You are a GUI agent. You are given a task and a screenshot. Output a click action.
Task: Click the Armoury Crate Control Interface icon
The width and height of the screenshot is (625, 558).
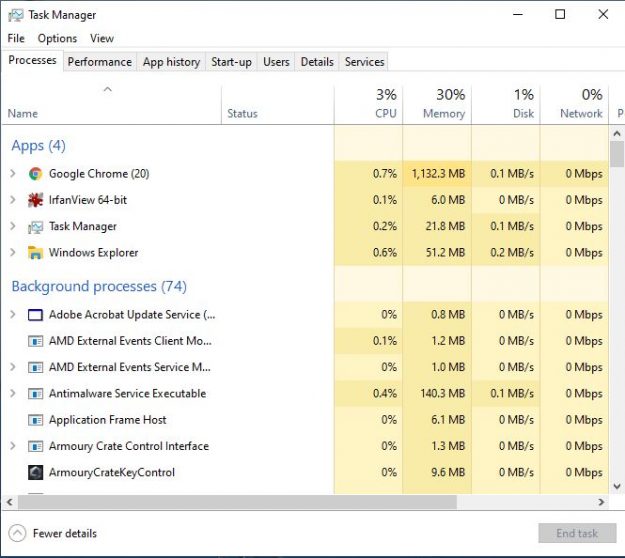35,446
